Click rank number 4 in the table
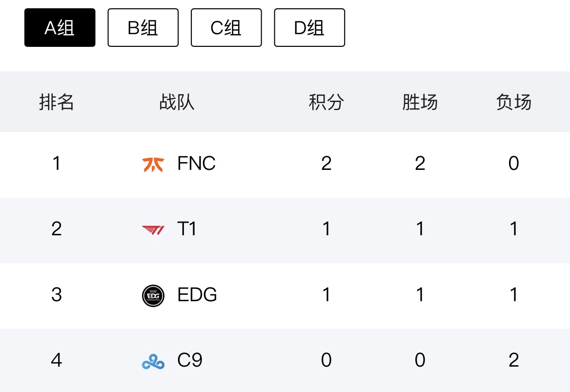 (x=57, y=360)
